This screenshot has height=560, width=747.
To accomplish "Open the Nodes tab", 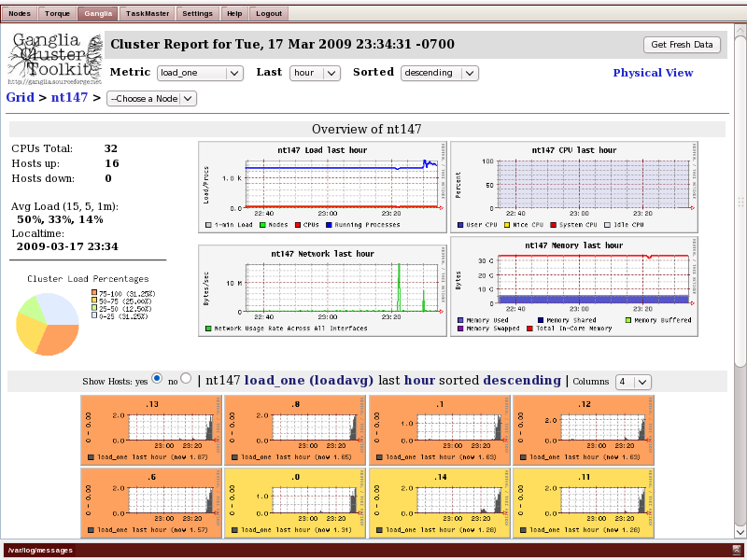I will coord(20,13).
